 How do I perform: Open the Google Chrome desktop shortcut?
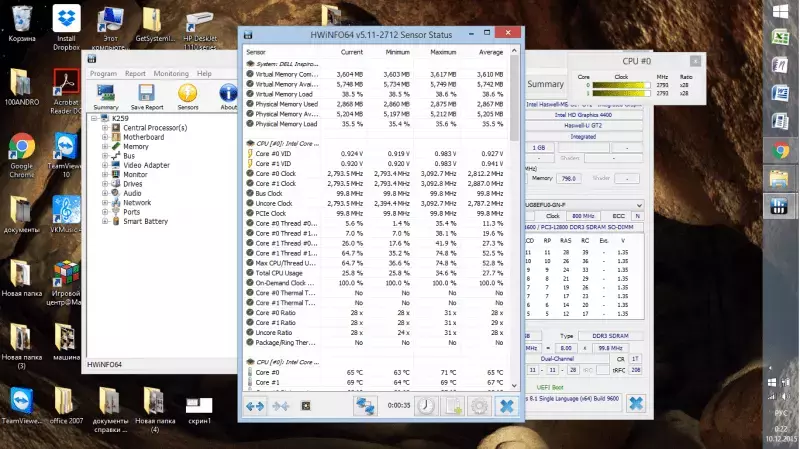coord(22,156)
